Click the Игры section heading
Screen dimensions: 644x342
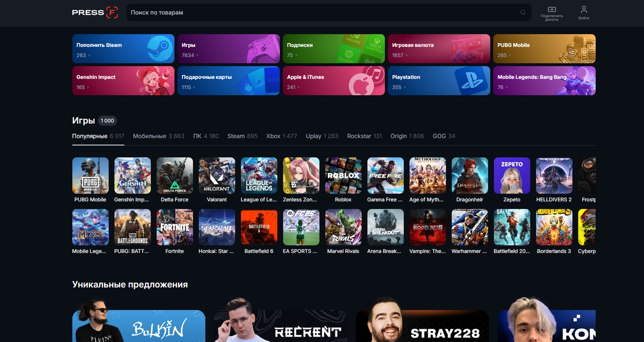tap(84, 121)
